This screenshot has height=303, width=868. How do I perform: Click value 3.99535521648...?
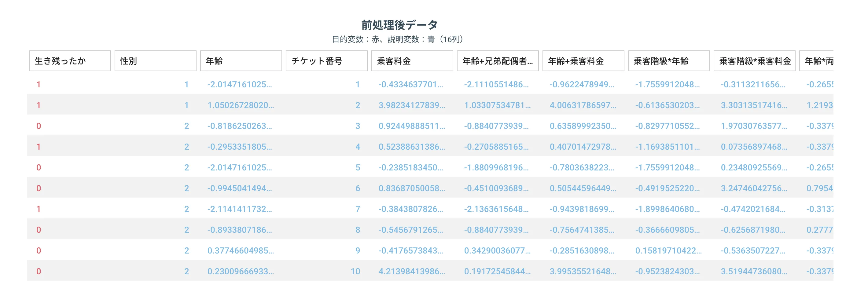tap(583, 271)
